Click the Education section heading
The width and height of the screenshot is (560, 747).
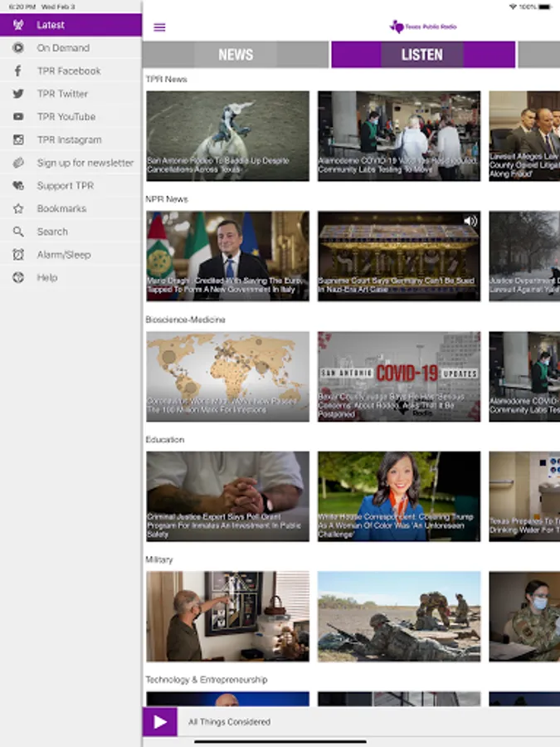(165, 440)
